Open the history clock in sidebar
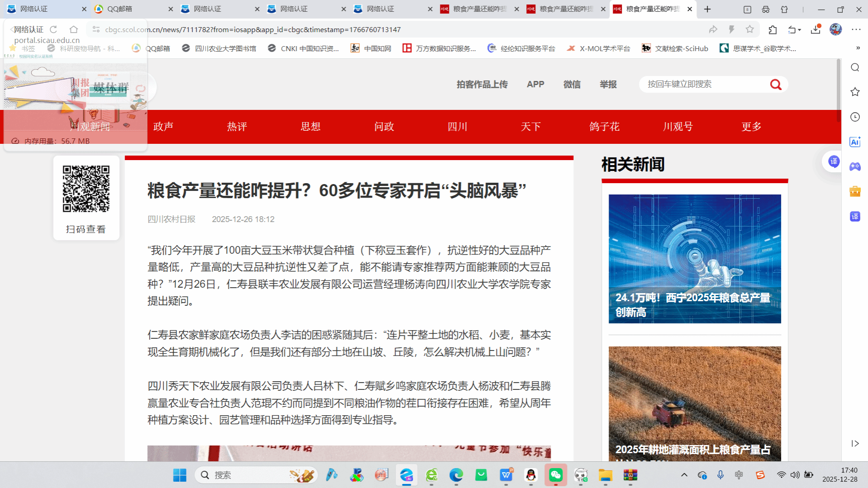Screen dimensions: 868x488 coord(854,117)
